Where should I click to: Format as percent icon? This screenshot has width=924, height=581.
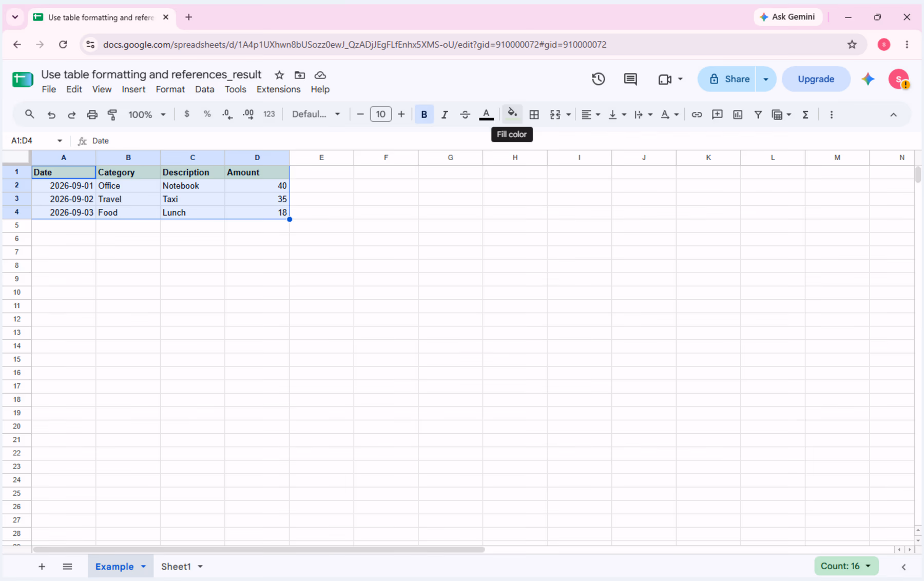pyautogui.click(x=207, y=114)
